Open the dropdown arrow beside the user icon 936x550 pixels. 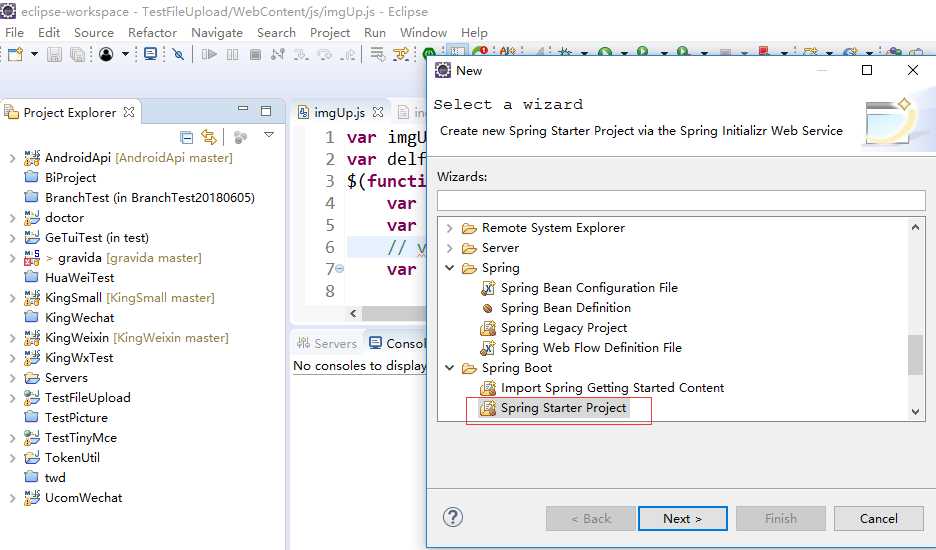pyautogui.click(x=125, y=54)
